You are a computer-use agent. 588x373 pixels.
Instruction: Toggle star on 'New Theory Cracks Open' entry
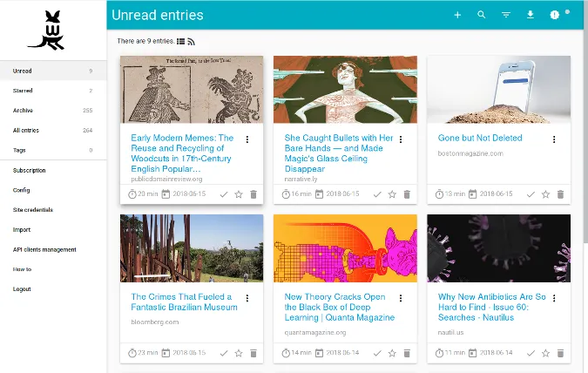(392, 353)
